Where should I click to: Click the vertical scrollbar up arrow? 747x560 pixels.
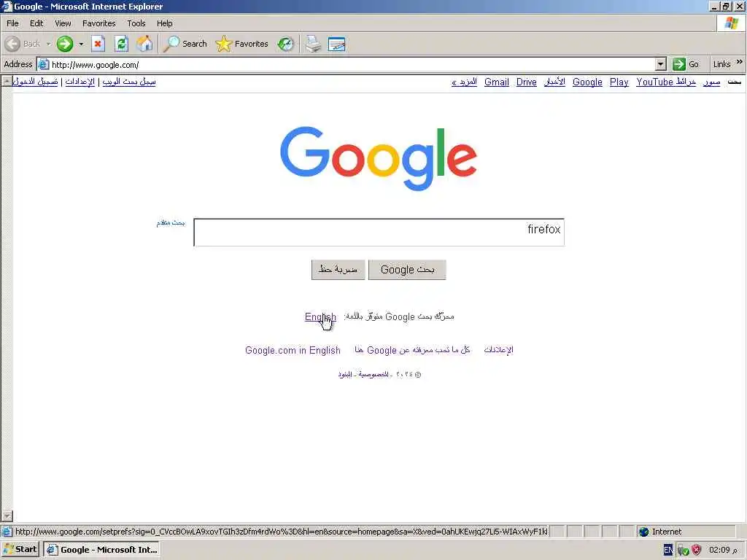point(6,81)
